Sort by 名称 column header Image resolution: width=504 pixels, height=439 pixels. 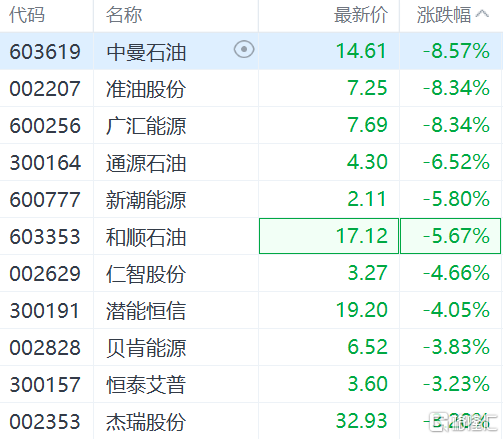pos(124,15)
